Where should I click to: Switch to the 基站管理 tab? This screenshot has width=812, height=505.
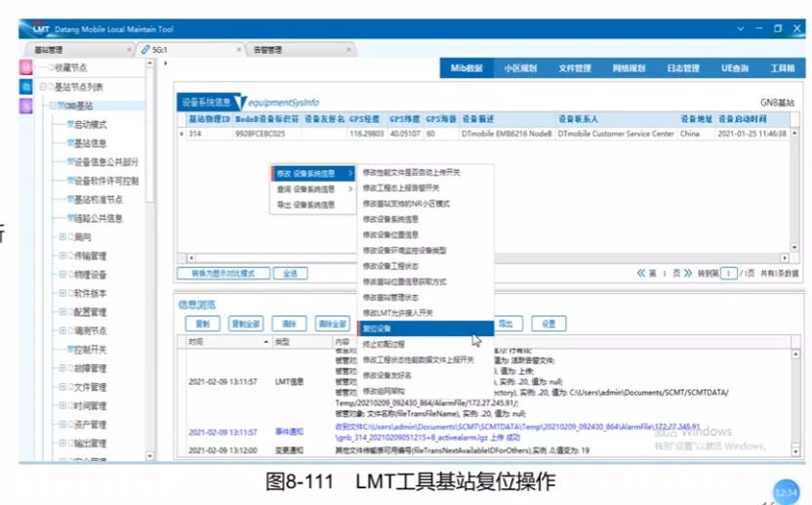point(78,49)
